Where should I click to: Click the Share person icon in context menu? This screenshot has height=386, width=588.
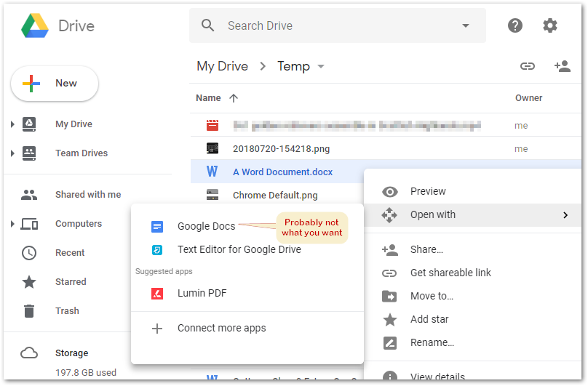(x=389, y=249)
